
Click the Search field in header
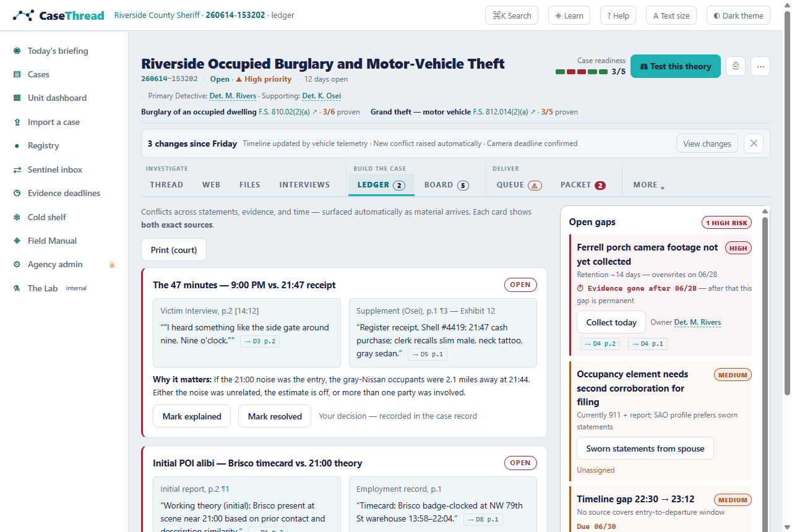[512, 15]
